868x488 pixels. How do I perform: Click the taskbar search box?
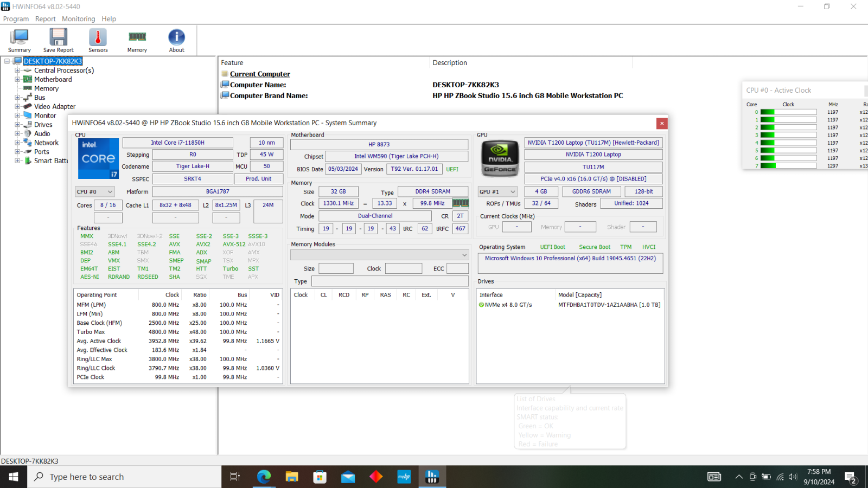[x=124, y=477]
